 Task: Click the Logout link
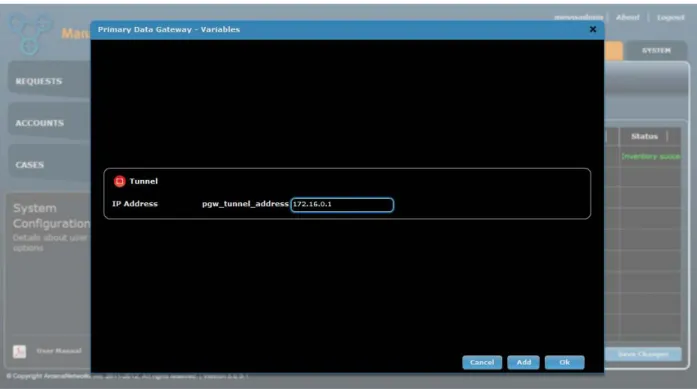click(671, 17)
